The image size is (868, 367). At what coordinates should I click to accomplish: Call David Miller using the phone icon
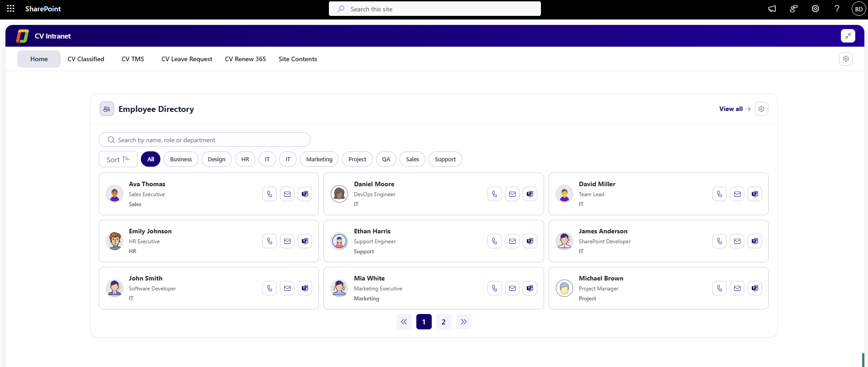pyautogui.click(x=719, y=194)
